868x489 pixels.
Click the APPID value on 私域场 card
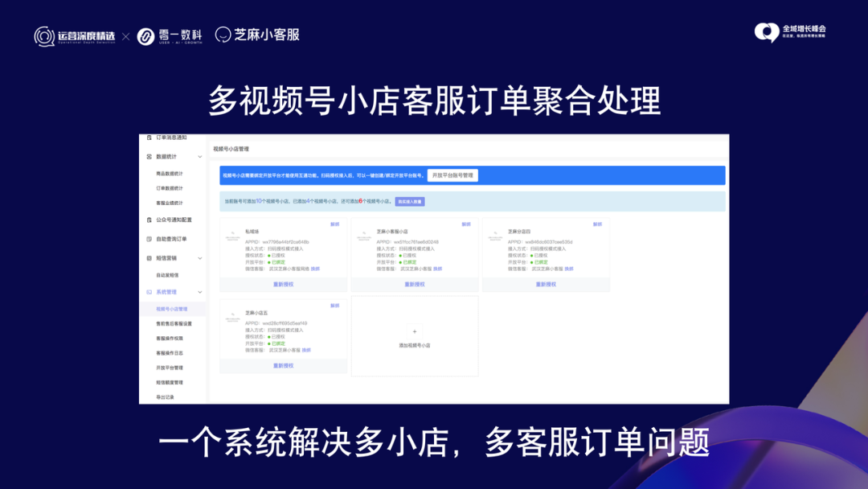[x=285, y=242]
